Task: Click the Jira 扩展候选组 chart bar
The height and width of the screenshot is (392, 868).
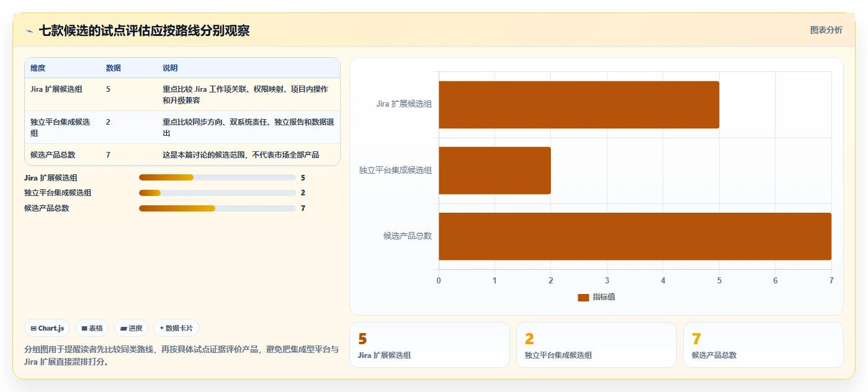Action: point(579,105)
